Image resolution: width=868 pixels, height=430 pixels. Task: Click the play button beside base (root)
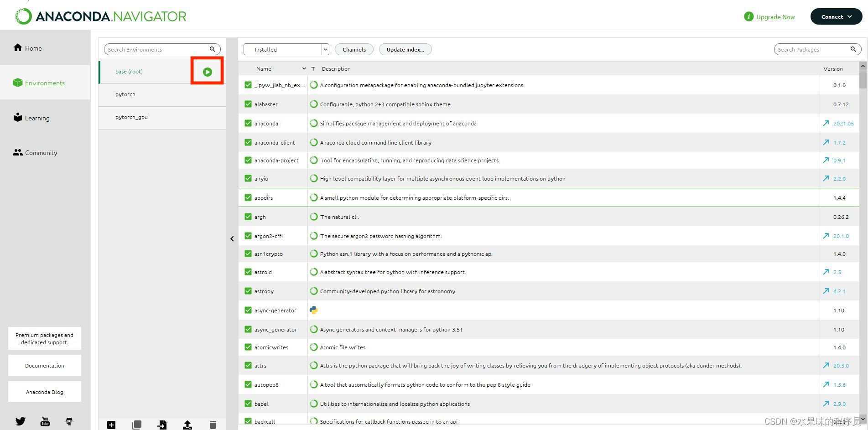click(x=208, y=72)
